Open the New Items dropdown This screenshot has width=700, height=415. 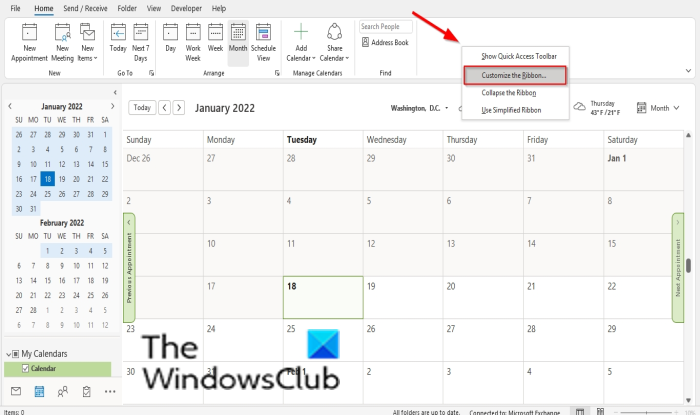point(88,42)
